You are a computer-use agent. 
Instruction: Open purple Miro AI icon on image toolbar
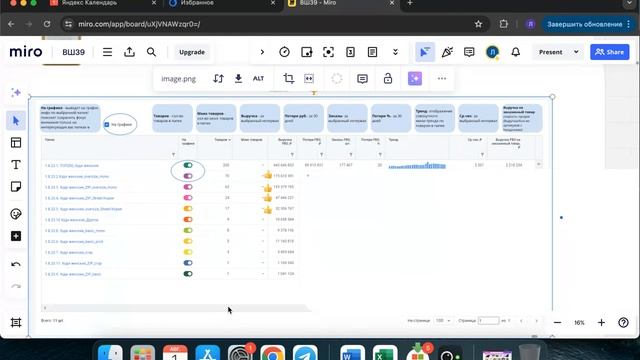(415, 78)
